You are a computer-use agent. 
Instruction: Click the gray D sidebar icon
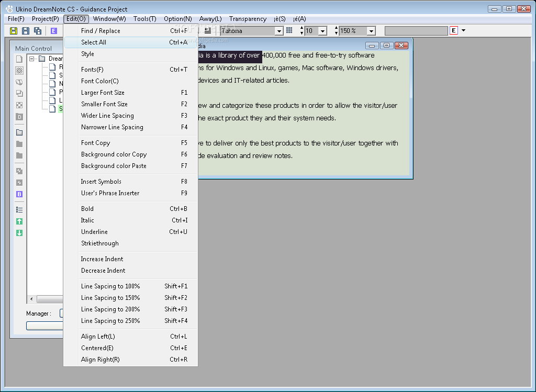point(19,117)
